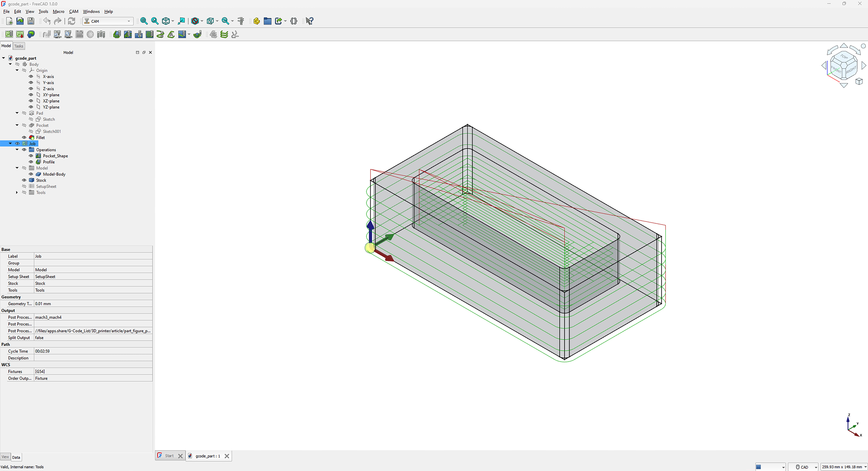Click the Undo button

tap(47, 21)
